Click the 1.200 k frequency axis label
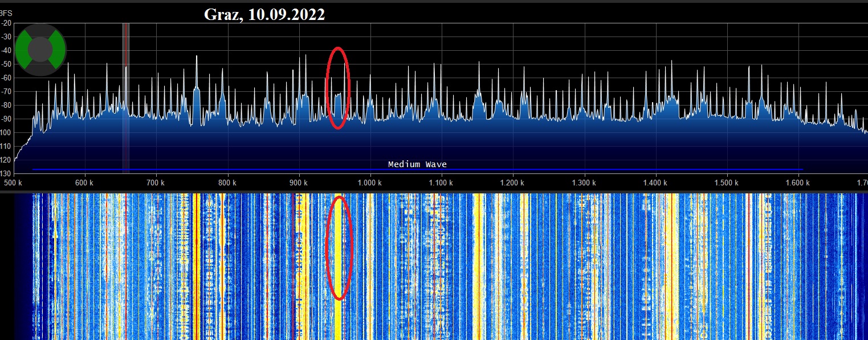Screen dimensions: 868x340 click(x=512, y=183)
